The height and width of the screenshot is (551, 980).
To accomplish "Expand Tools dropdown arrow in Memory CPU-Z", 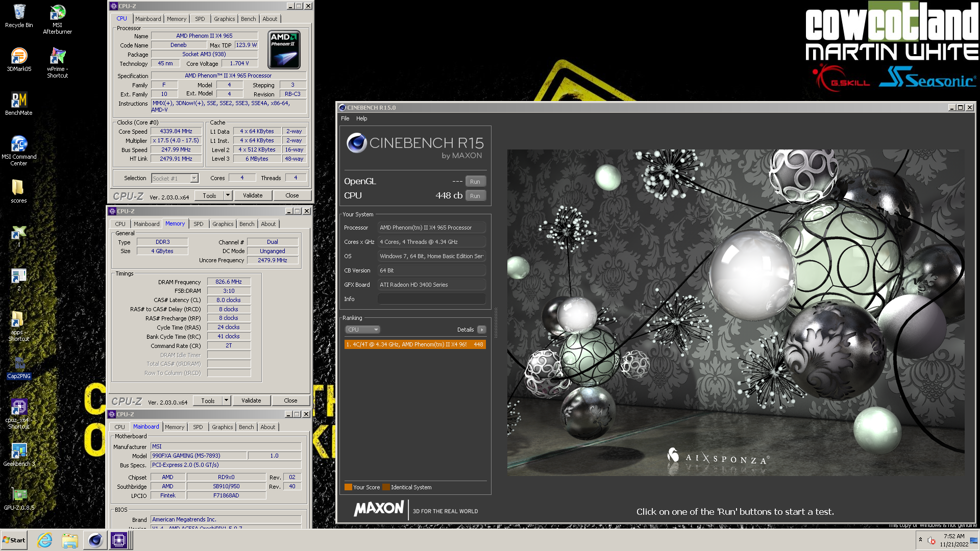I will 227,400.
